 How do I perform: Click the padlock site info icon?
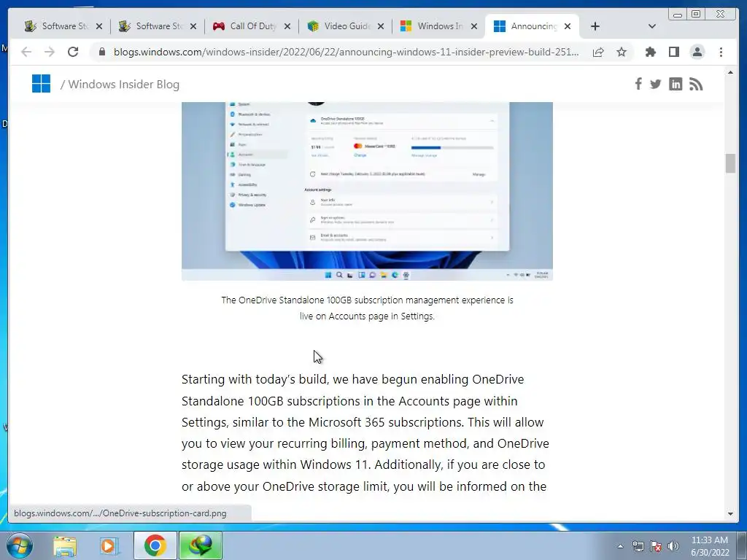[x=101, y=52]
